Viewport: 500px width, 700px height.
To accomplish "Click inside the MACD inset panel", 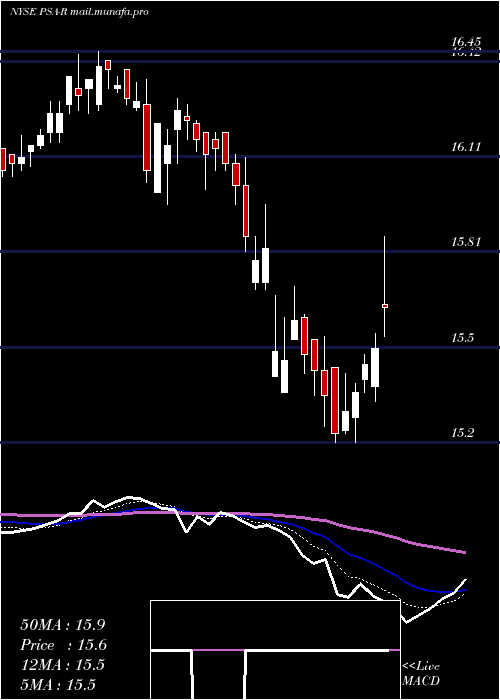I will 275,650.
